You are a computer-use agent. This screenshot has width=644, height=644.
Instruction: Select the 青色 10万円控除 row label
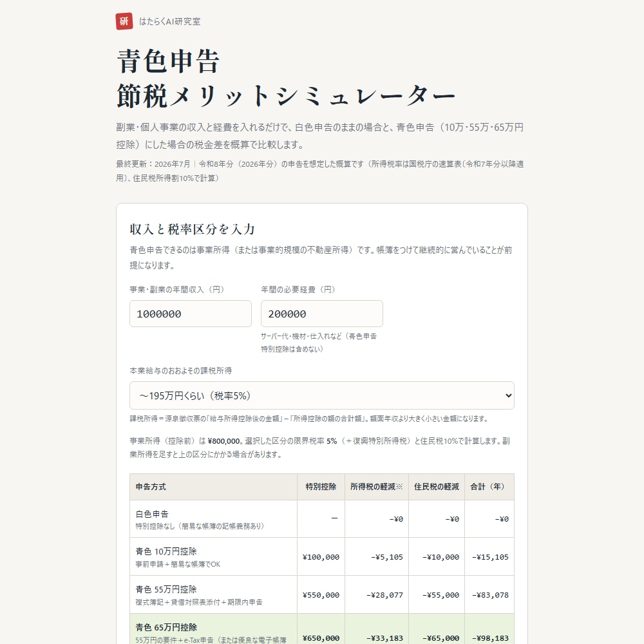(x=166, y=551)
